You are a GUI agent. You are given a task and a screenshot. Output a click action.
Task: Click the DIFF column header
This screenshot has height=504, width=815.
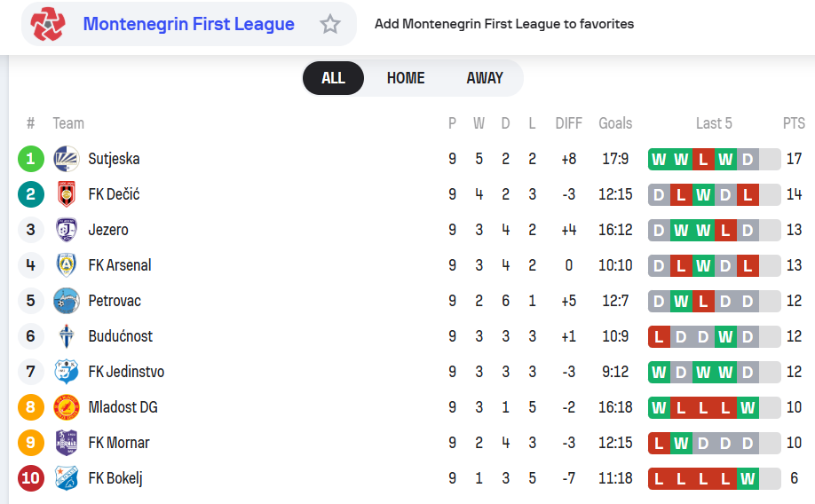[x=568, y=123]
